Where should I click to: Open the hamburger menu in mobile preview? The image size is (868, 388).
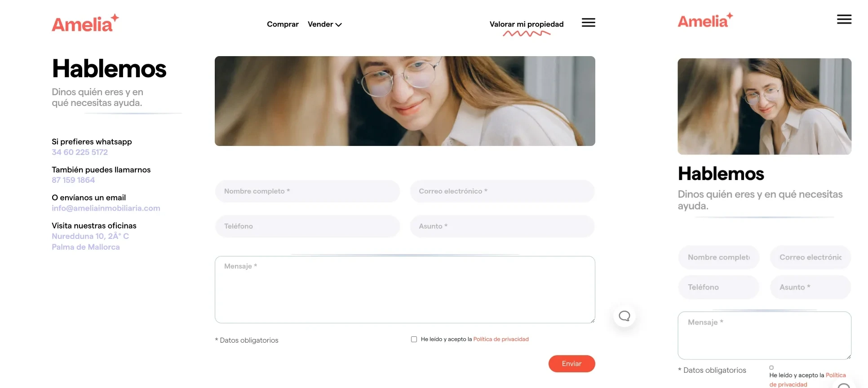(x=844, y=19)
